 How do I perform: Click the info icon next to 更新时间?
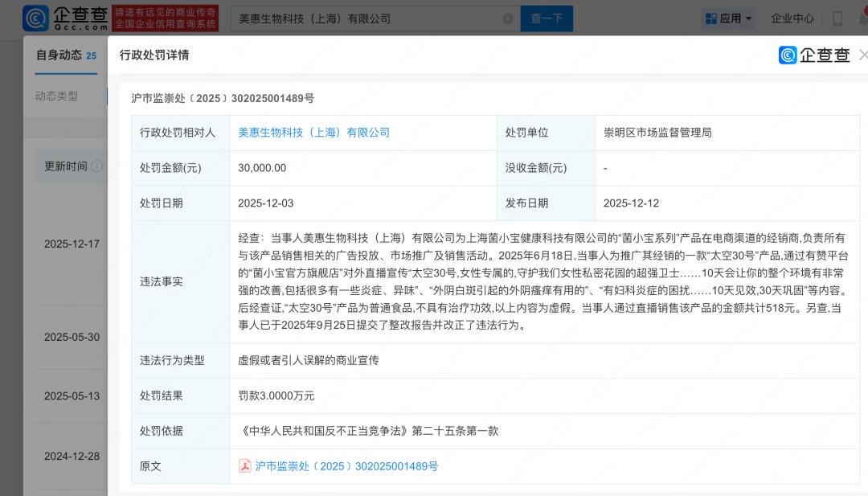tap(97, 166)
